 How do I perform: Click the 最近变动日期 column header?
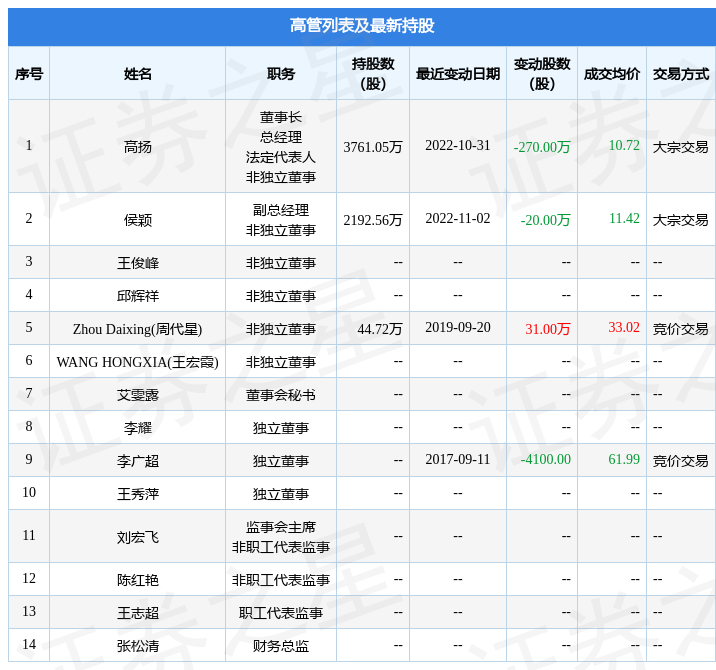click(458, 74)
